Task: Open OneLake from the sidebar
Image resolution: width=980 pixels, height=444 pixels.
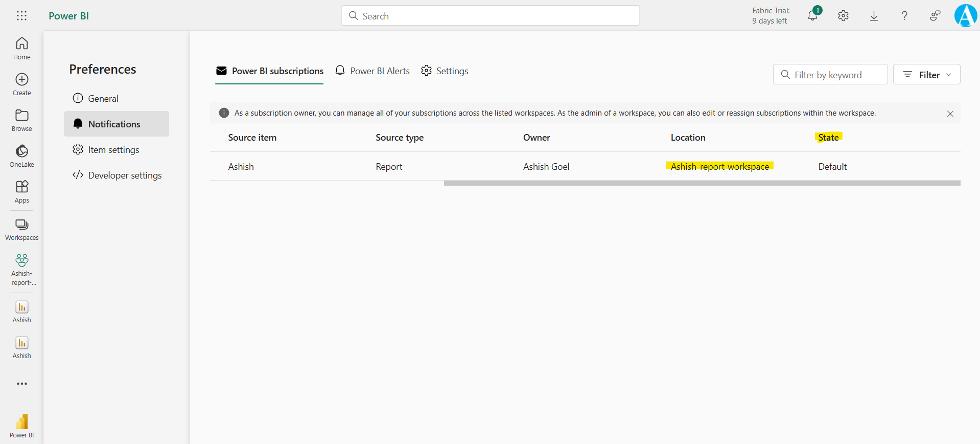Action: 21,156
